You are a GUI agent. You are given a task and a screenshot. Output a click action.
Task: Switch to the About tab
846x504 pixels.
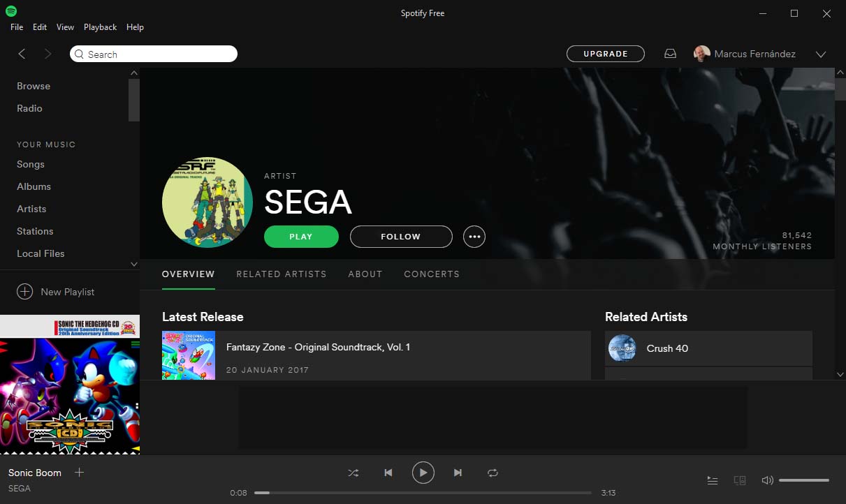[365, 274]
